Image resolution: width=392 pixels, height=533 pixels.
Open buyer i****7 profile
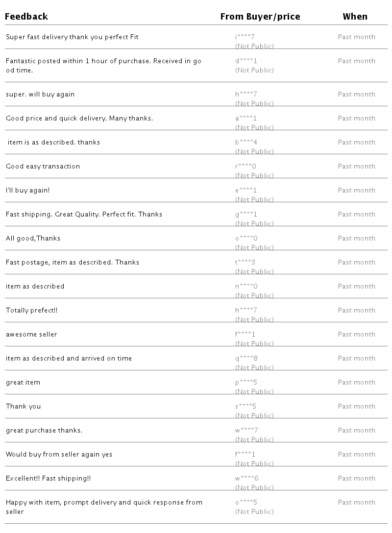245,37
